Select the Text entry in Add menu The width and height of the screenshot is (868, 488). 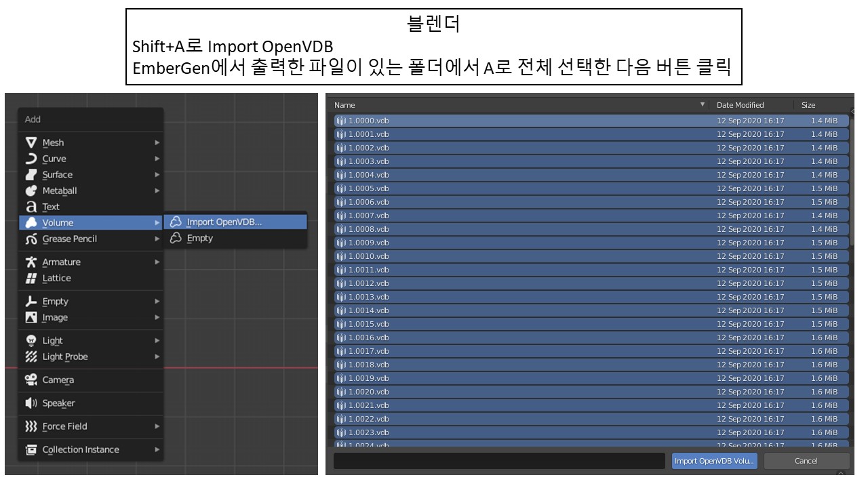(91, 207)
